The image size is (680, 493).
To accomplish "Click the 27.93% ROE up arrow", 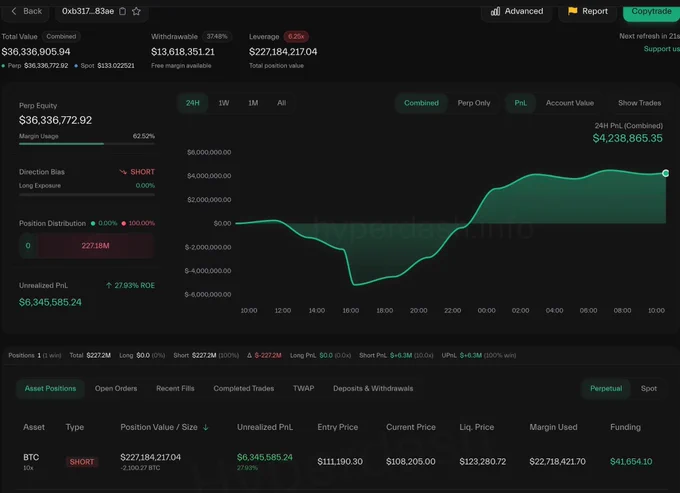I will click(109, 285).
